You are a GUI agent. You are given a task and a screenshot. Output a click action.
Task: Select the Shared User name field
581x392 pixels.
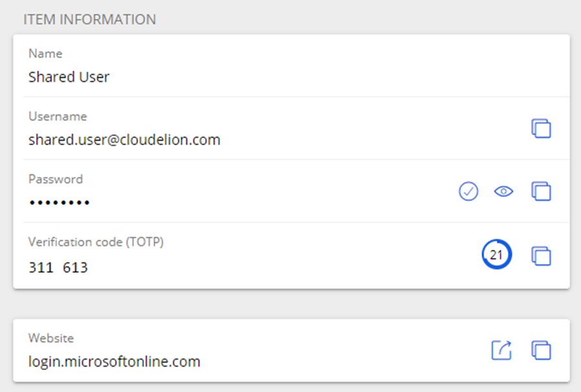click(291, 66)
